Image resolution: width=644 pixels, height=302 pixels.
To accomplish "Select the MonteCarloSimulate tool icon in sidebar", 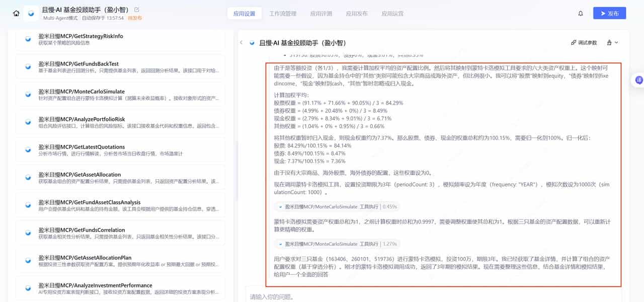I will (x=28, y=94).
